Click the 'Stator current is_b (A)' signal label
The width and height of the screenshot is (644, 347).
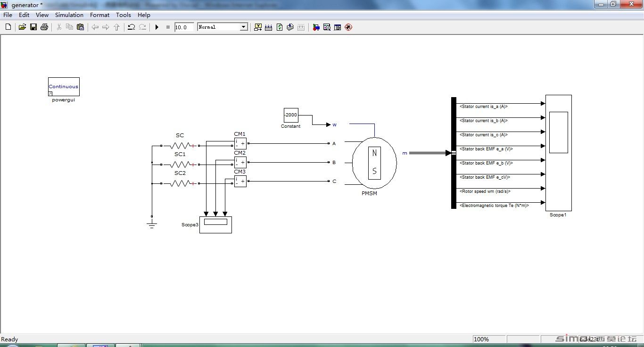pyautogui.click(x=483, y=121)
